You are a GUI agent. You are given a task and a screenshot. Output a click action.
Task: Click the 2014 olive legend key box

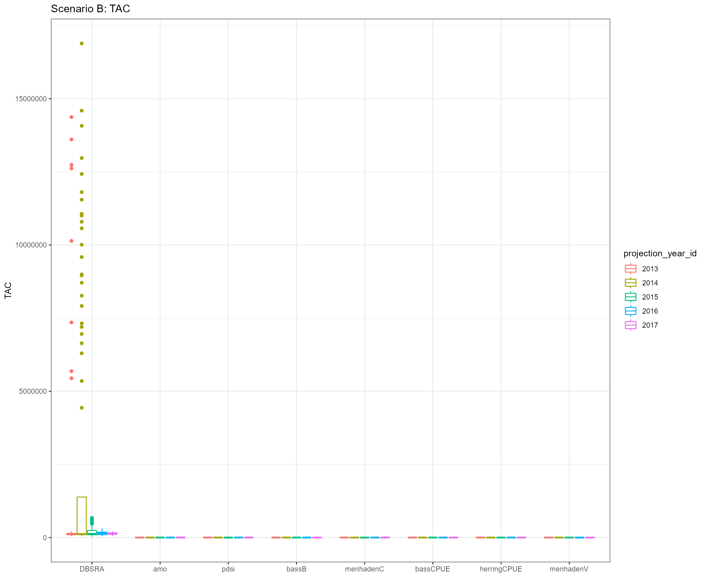pyautogui.click(x=630, y=283)
